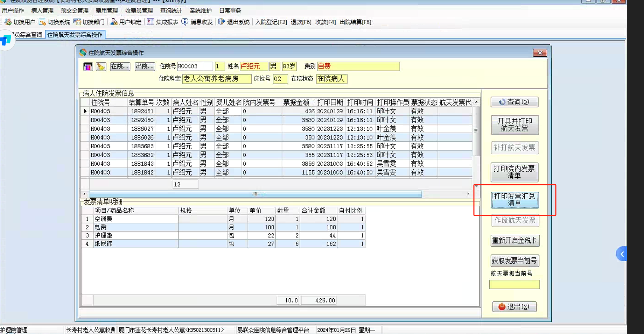Click the invoice table's scroll-up arrow

coord(476,102)
